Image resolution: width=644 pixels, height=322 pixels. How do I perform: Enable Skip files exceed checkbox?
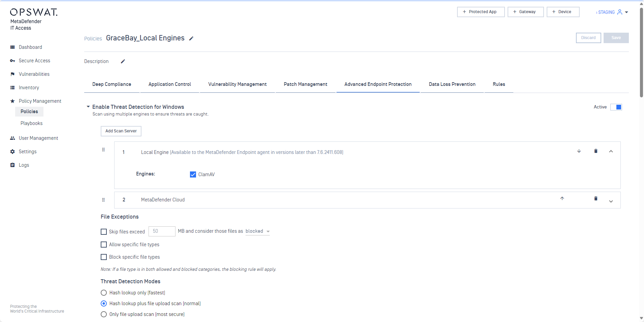coord(104,232)
